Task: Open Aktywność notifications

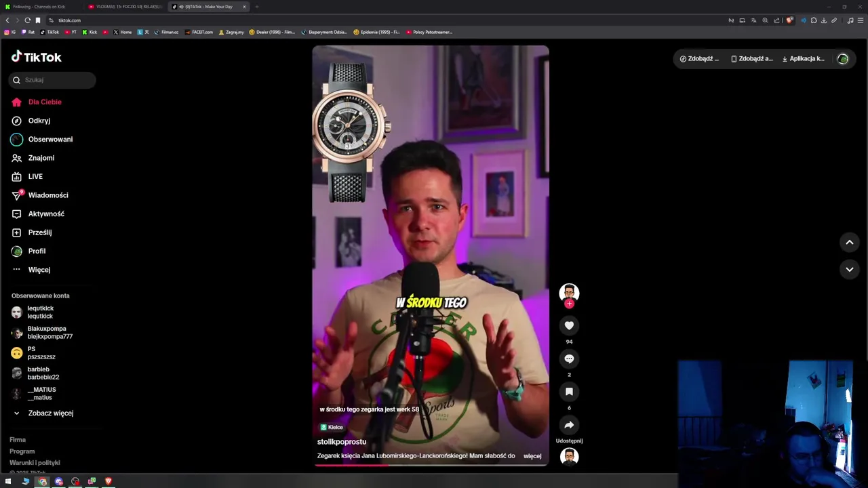Action: pyautogui.click(x=38, y=213)
